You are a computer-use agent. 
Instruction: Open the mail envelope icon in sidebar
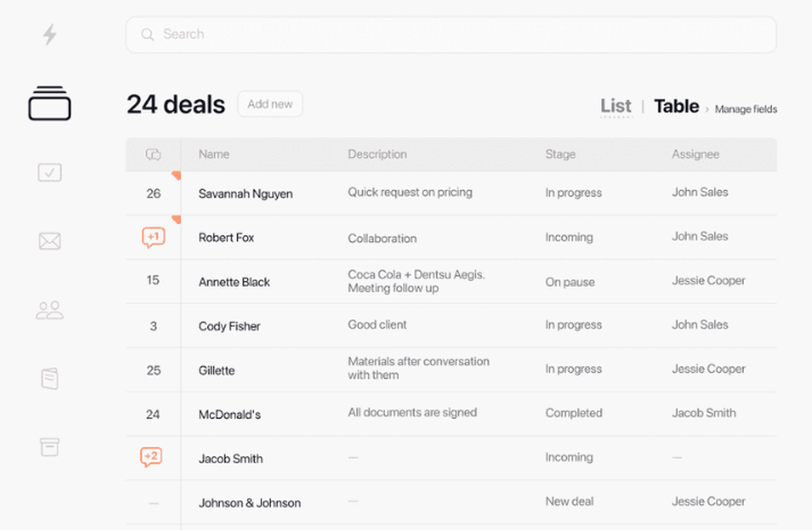(50, 241)
